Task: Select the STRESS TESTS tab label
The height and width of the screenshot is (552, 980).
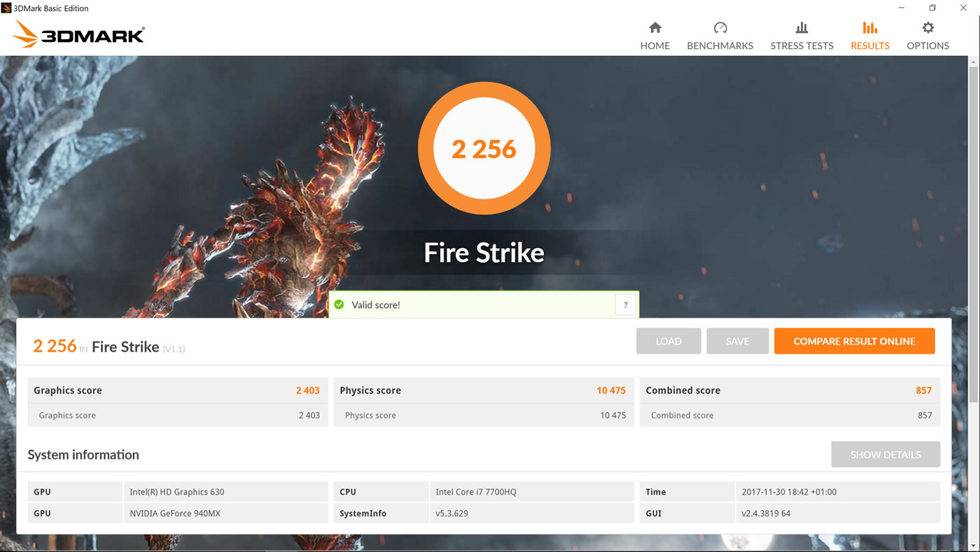Action: click(x=802, y=46)
